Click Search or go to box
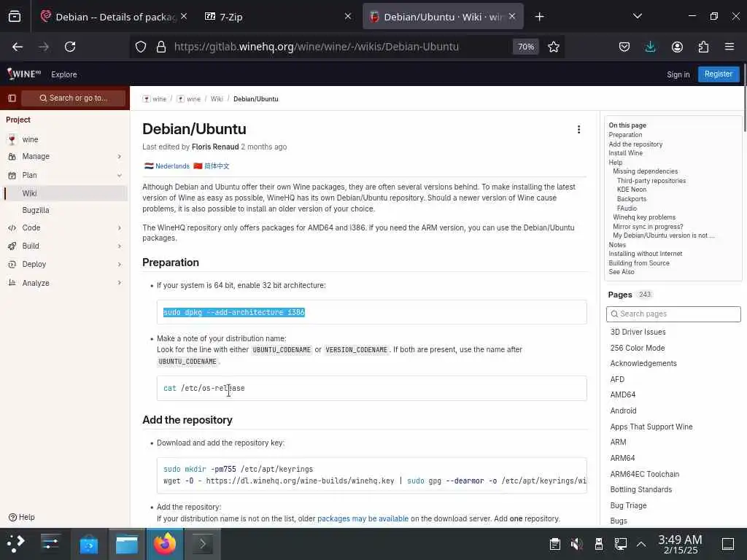Viewport: 747px width, 560px height. [74, 98]
